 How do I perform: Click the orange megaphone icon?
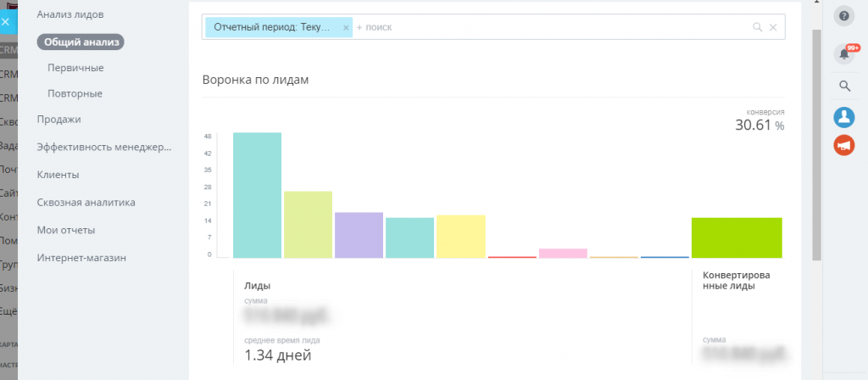(x=843, y=145)
